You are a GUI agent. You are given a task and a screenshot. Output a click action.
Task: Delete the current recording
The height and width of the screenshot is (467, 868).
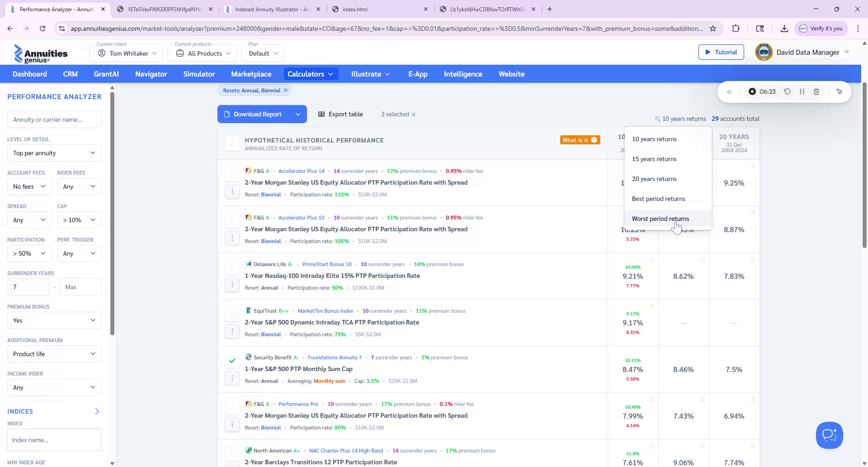(x=816, y=91)
